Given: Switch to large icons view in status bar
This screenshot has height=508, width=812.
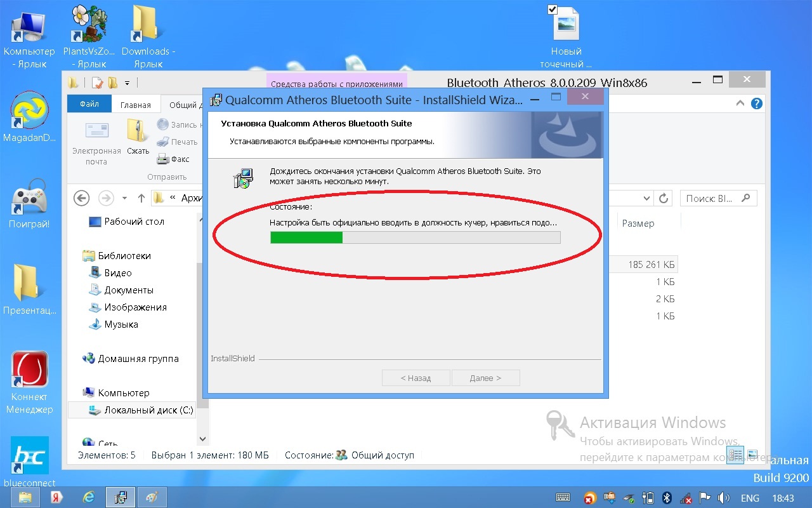Looking at the screenshot, I should coord(752,455).
